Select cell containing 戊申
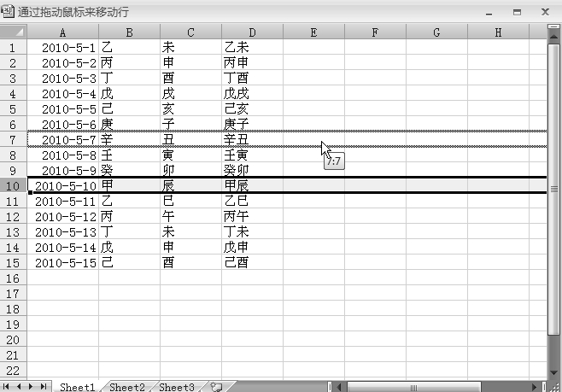Screen dimensions: 562x392 [x=252, y=247]
